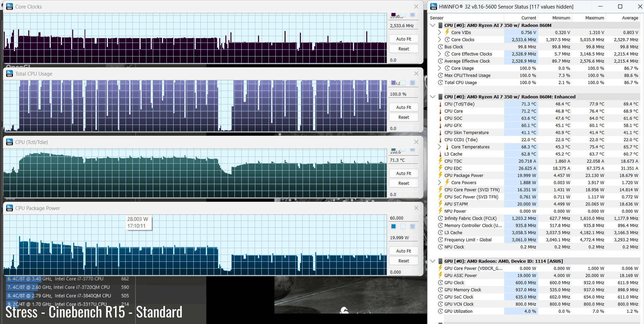644x324 pixels.
Task: Click the thermometer icon next to CPU Skin Temperature
Action: pos(440,132)
